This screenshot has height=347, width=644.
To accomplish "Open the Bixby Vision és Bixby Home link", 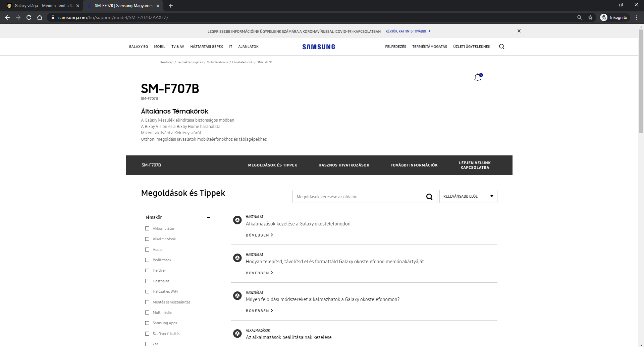I will click(x=180, y=127).
